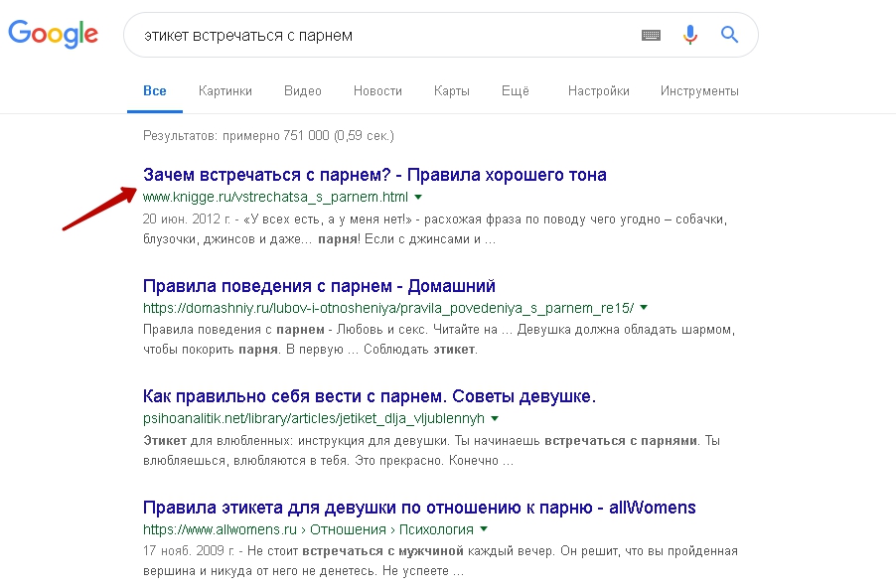
Task: Open the Карты tab
Action: pos(451,90)
